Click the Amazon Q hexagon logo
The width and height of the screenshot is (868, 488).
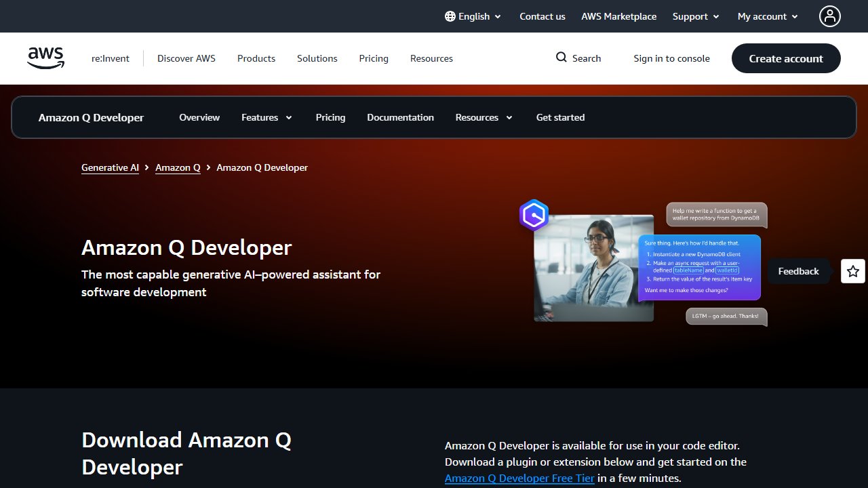(x=534, y=216)
